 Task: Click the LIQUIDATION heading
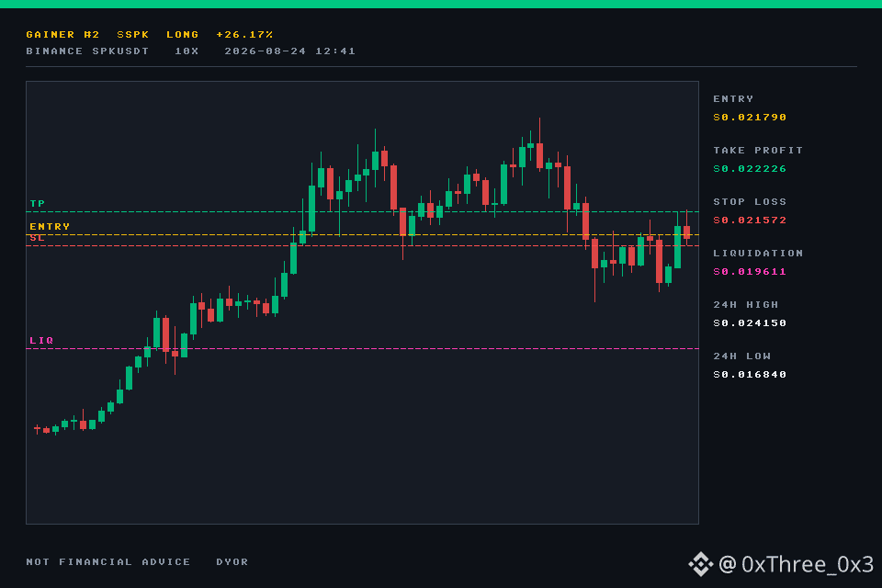pyautogui.click(x=758, y=254)
